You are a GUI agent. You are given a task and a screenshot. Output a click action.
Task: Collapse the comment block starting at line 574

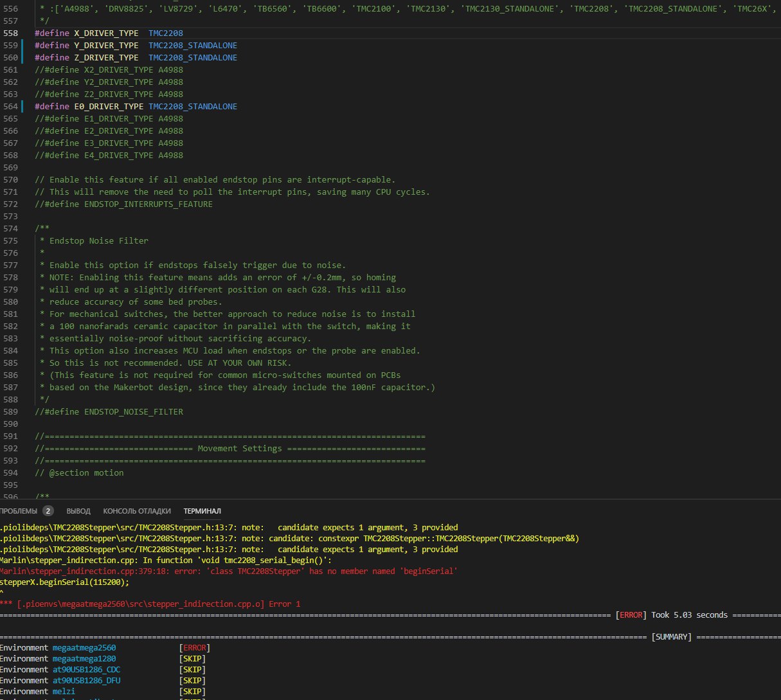click(x=28, y=229)
